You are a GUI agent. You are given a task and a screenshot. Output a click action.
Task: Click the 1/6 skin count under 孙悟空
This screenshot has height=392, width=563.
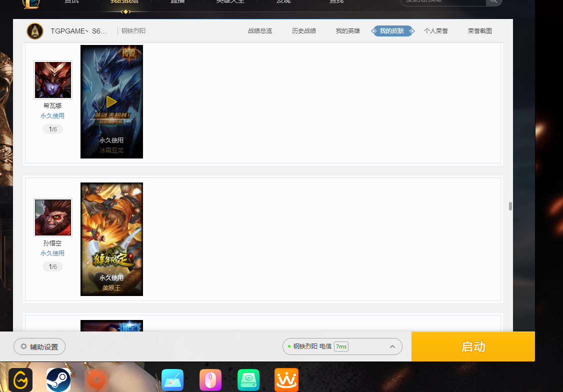pos(53,266)
